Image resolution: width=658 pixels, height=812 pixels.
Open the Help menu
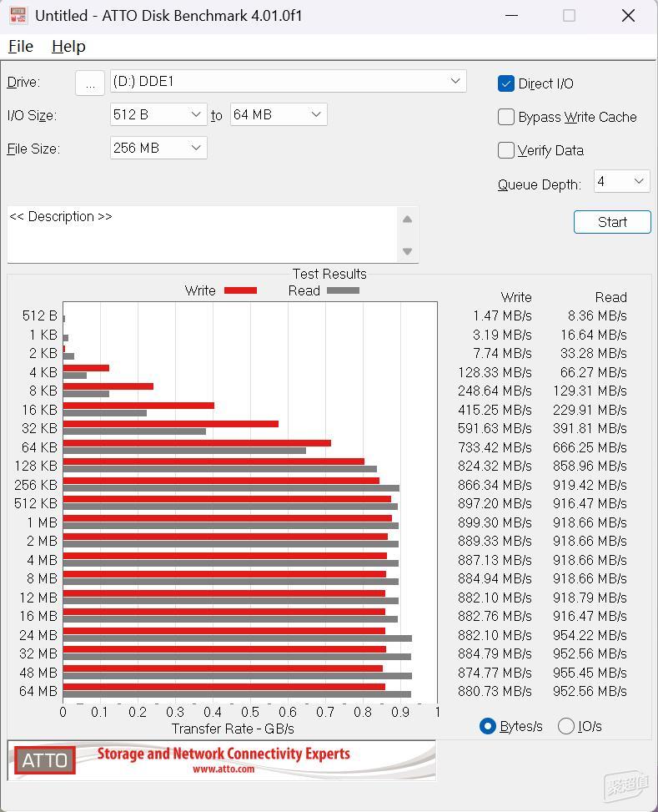(68, 47)
